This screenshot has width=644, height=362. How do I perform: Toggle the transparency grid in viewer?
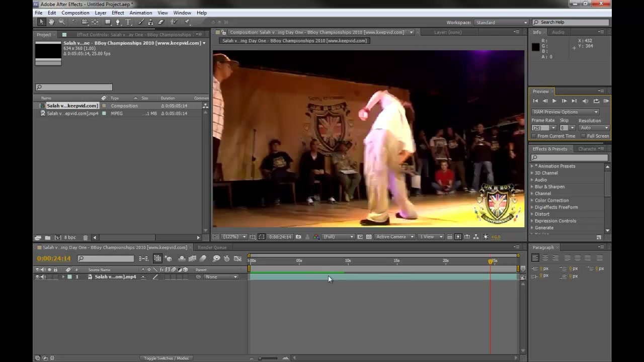[x=369, y=237]
